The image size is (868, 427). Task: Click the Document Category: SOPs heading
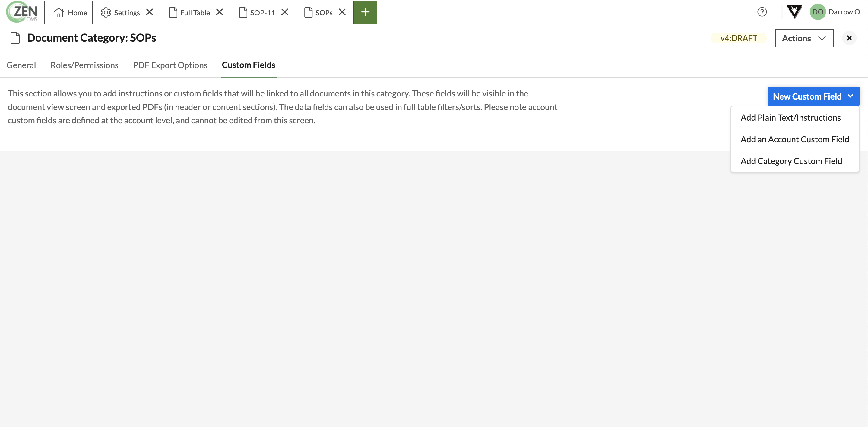point(92,38)
